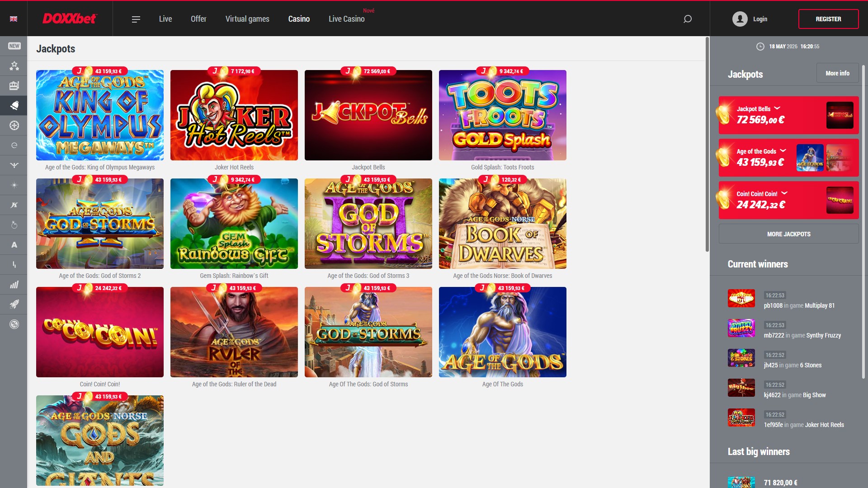Select the K provider sidebar icon
The image size is (868, 488).
click(14, 205)
